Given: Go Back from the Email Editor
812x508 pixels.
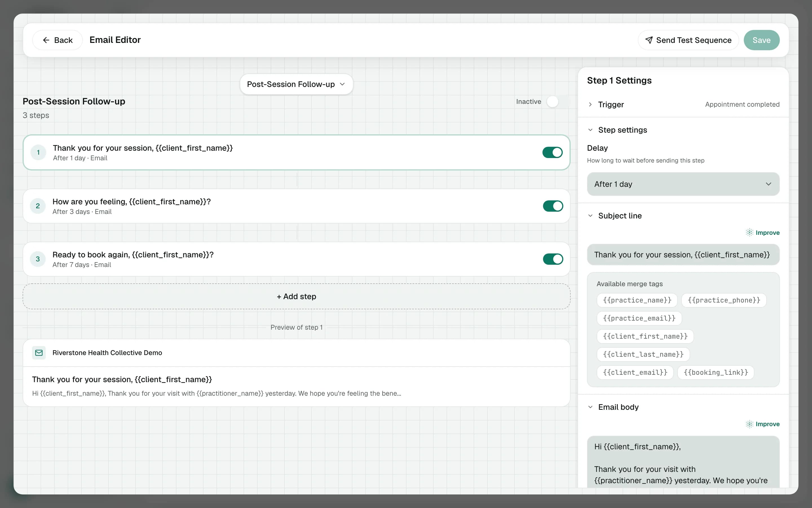Looking at the screenshot, I should (x=58, y=40).
